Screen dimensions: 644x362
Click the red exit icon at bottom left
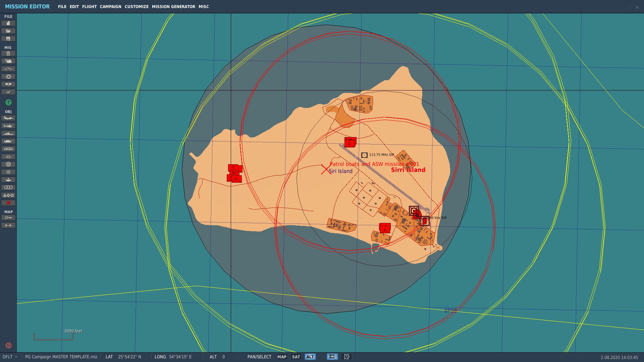(x=9, y=345)
